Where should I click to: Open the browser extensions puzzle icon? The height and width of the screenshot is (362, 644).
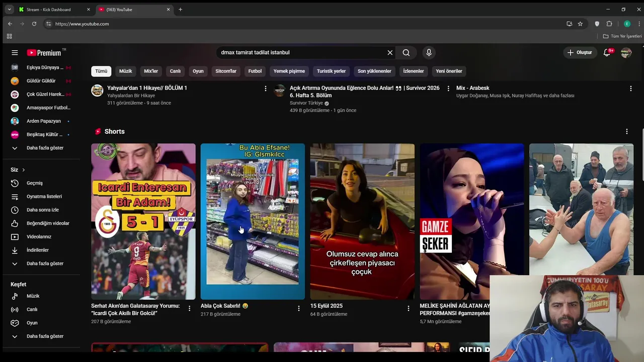[609, 24]
